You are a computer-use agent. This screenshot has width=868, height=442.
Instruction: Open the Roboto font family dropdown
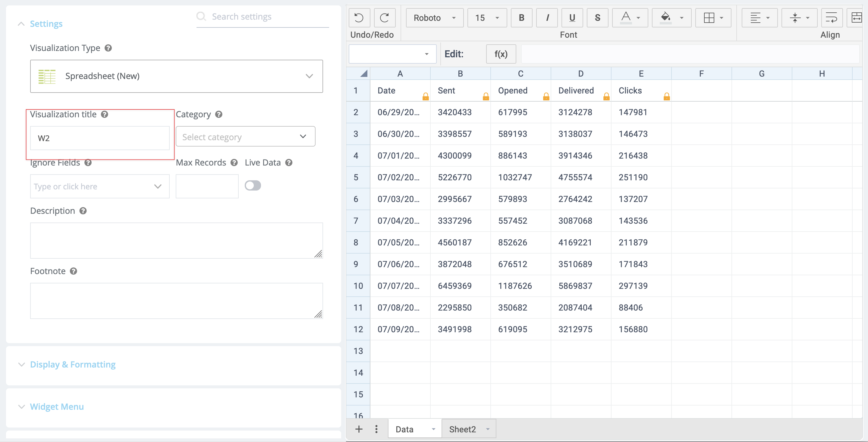click(x=434, y=18)
